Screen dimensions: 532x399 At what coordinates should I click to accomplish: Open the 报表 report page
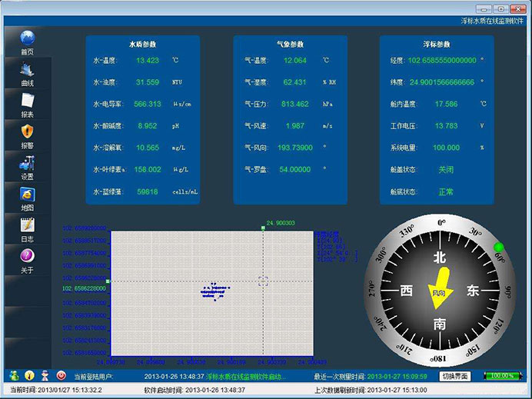28,102
